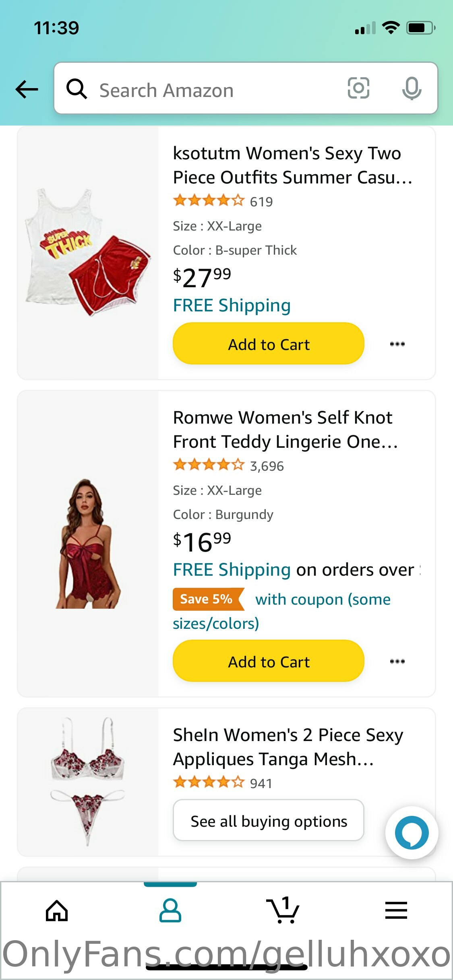Open the shopping cart icon
Screen dimensions: 453x980
click(283, 910)
